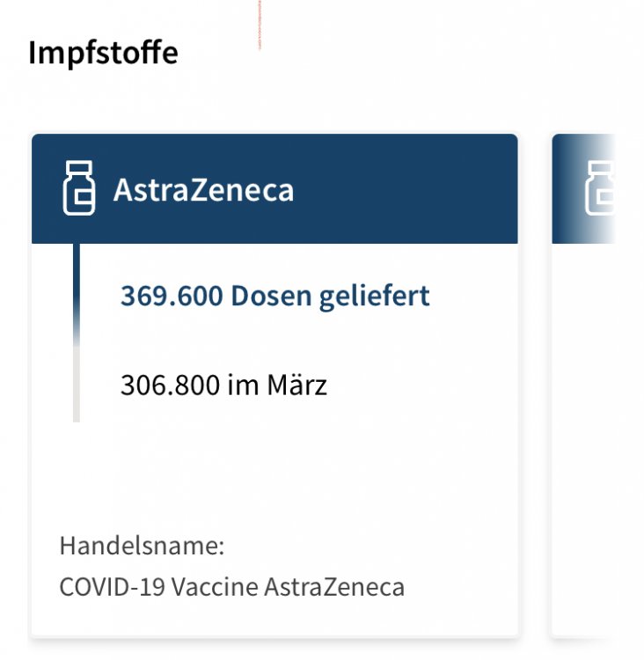Click the AstraZeneca vaccine vial icon
The width and height of the screenshot is (644, 660).
tap(79, 188)
